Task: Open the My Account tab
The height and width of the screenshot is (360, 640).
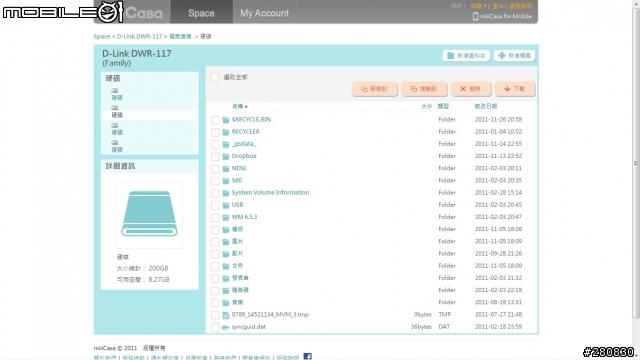Action: pos(264,12)
